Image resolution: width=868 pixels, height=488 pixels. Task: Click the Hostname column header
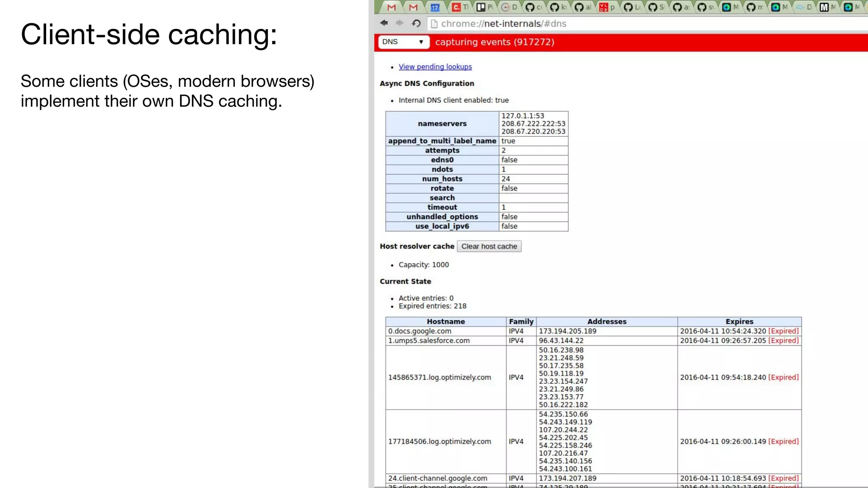pos(446,322)
